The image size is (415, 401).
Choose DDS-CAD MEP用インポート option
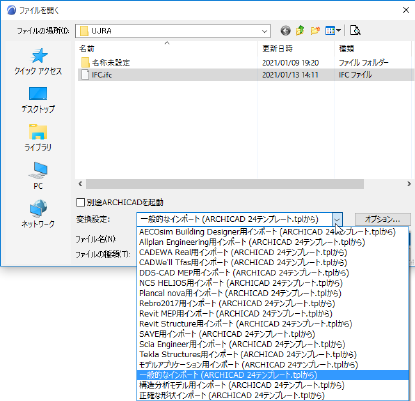pyautogui.click(x=273, y=273)
